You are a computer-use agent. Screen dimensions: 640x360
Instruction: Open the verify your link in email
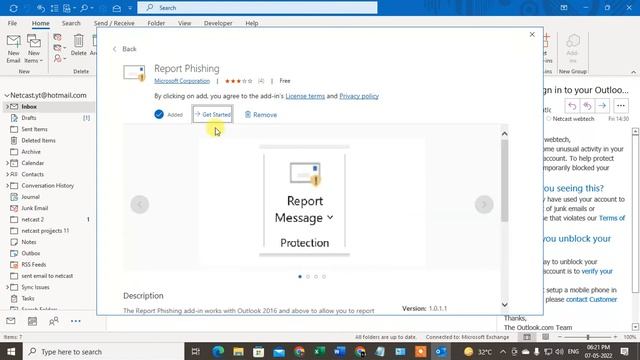pyautogui.click(x=597, y=271)
